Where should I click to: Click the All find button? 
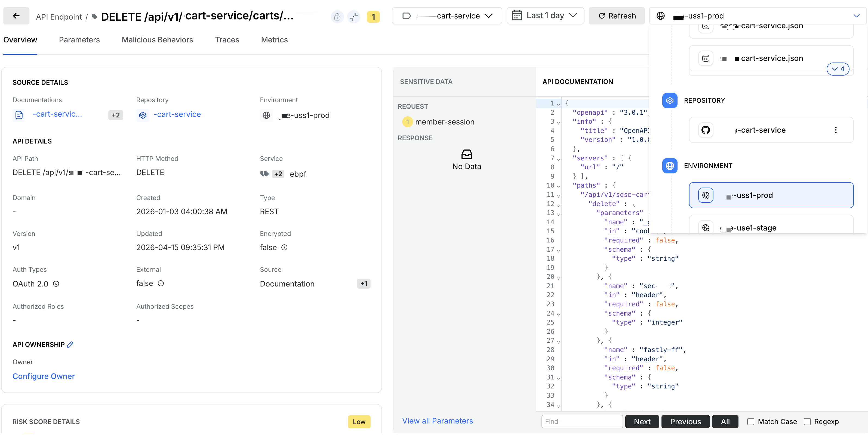(725, 422)
